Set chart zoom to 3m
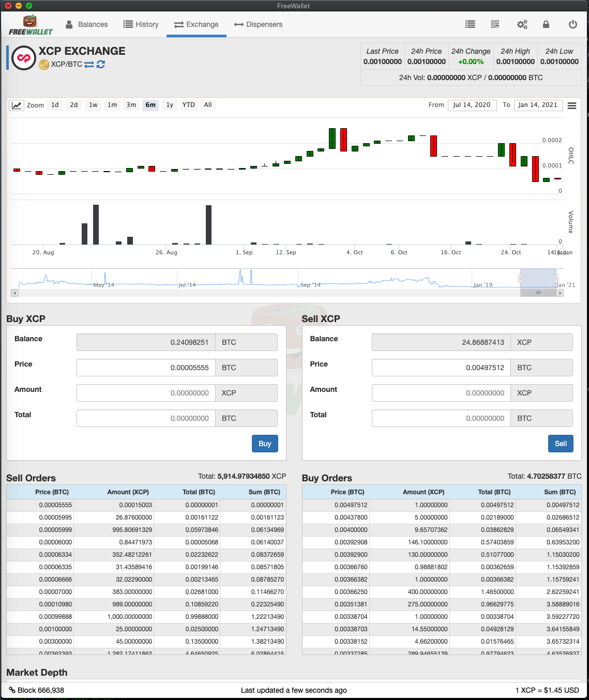 point(131,105)
